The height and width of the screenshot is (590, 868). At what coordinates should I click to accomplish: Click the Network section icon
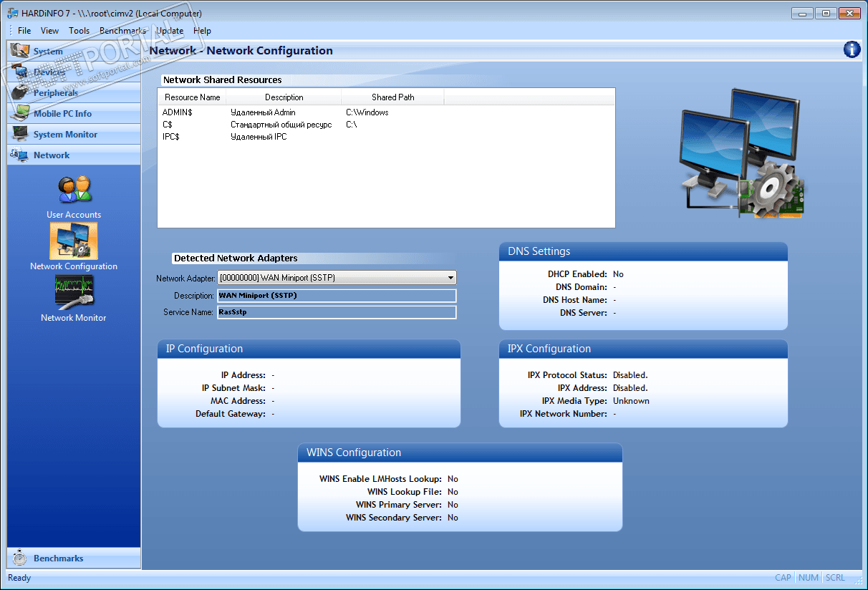pos(20,155)
